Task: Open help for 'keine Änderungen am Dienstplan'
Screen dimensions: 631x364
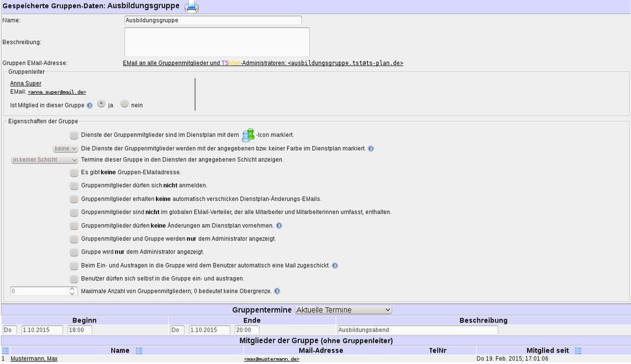Action: (x=279, y=226)
